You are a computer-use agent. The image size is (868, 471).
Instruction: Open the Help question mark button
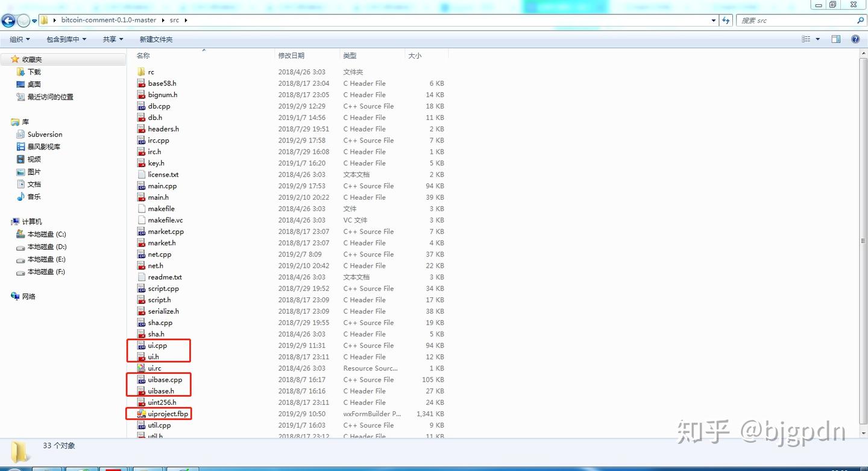(855, 39)
